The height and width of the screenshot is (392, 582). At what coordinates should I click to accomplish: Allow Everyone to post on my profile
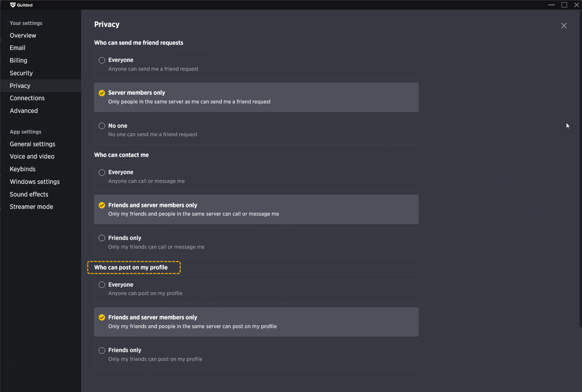click(256, 289)
